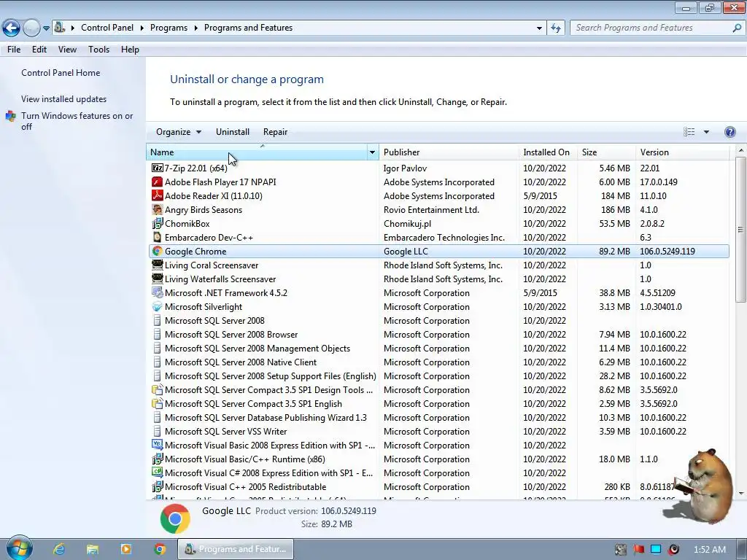
Task: Open the Tools menu
Action: [x=98, y=50]
